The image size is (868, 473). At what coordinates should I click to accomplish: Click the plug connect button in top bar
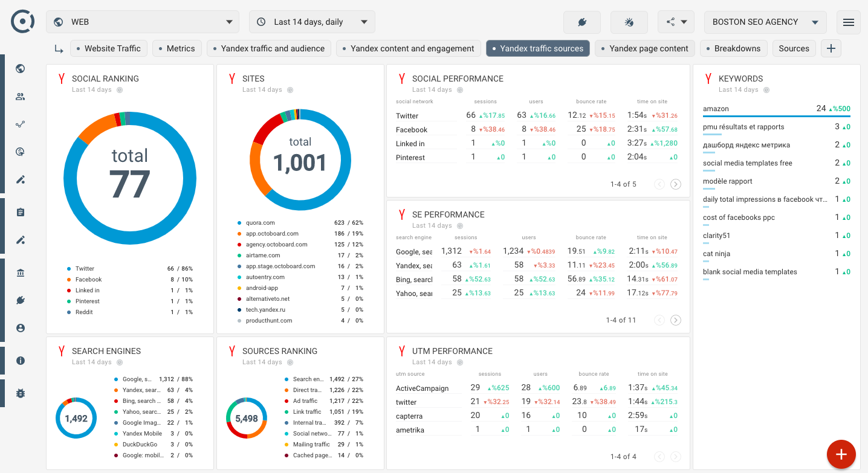pyautogui.click(x=582, y=22)
